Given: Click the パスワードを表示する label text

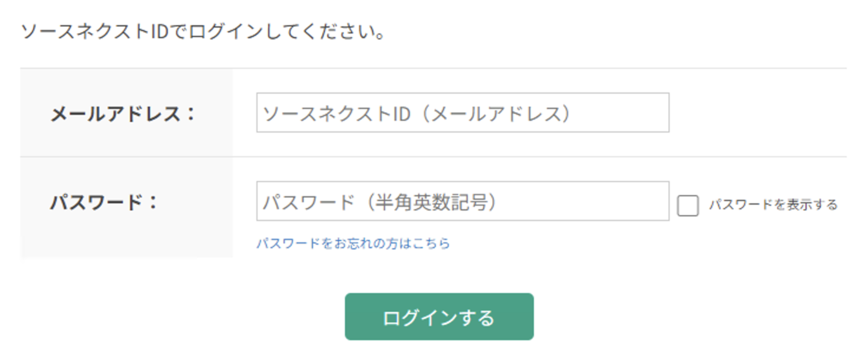Looking at the screenshot, I should coord(774,205).
